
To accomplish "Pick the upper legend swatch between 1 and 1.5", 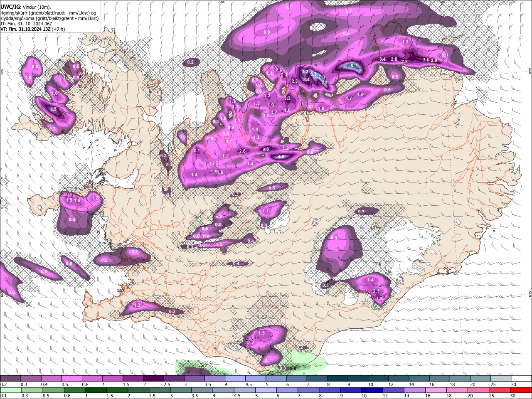I will point(113,379).
